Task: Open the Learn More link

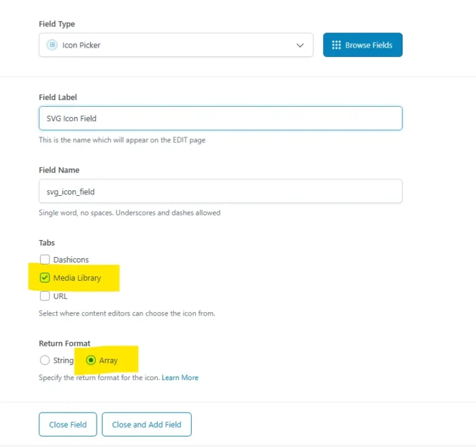Action: click(180, 377)
